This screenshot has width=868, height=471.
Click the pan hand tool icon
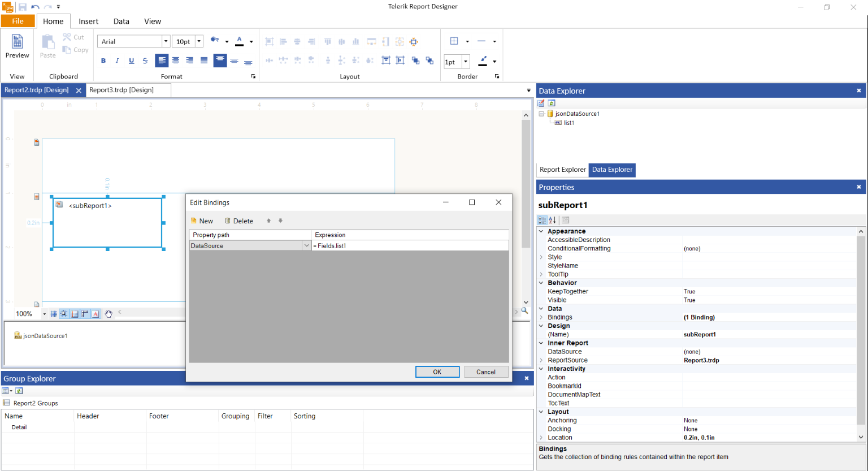108,314
